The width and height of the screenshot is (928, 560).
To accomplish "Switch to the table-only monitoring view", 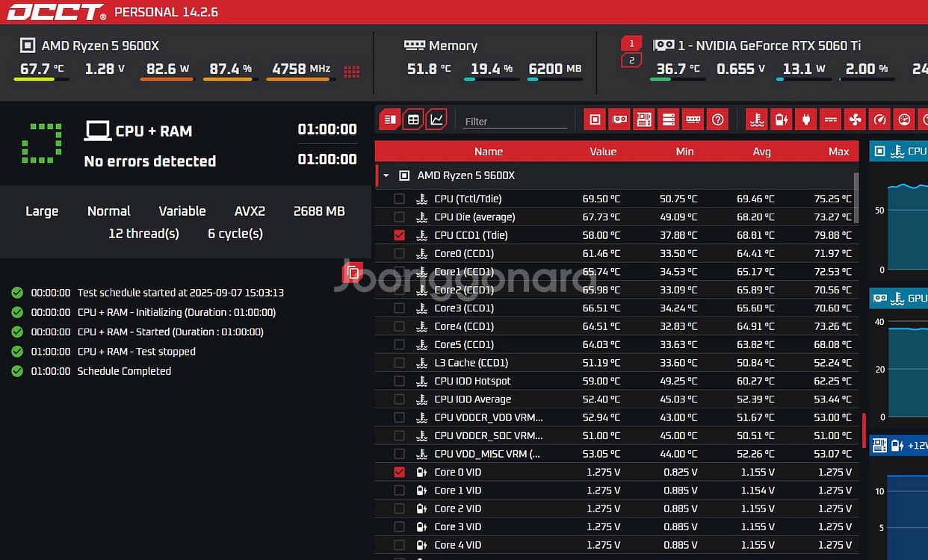I will pyautogui.click(x=412, y=119).
